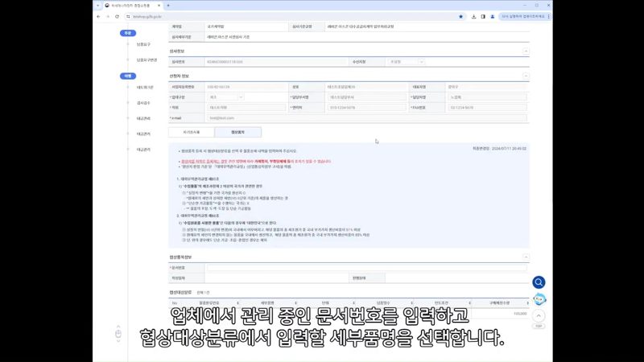Go back with the browser back arrow
The height and width of the screenshot is (362, 644).
point(98,17)
